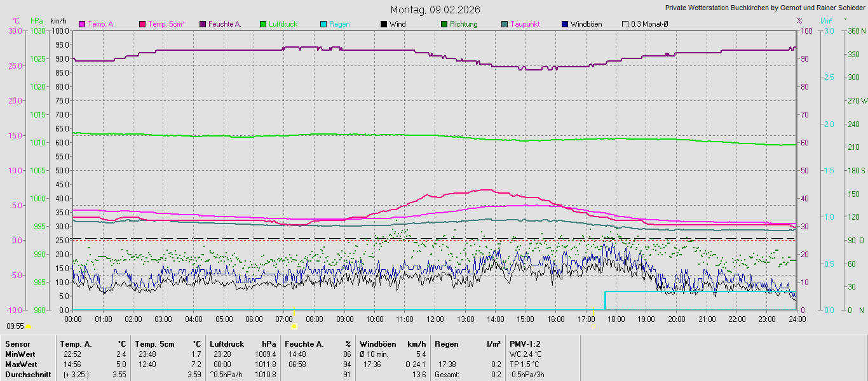Viewport: 868px width, 381px height.
Task: Click the teal Taupunkt legend square
Action: point(505,24)
